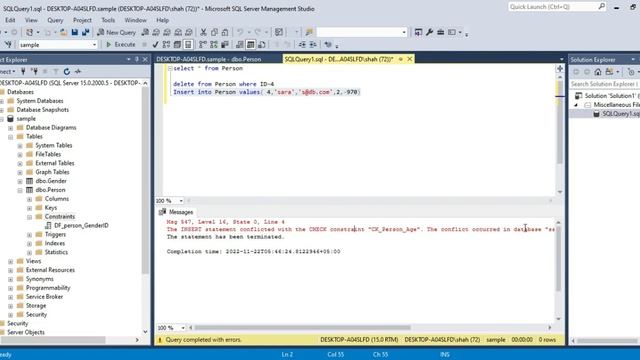Click the Increase Indent icon

313,44
